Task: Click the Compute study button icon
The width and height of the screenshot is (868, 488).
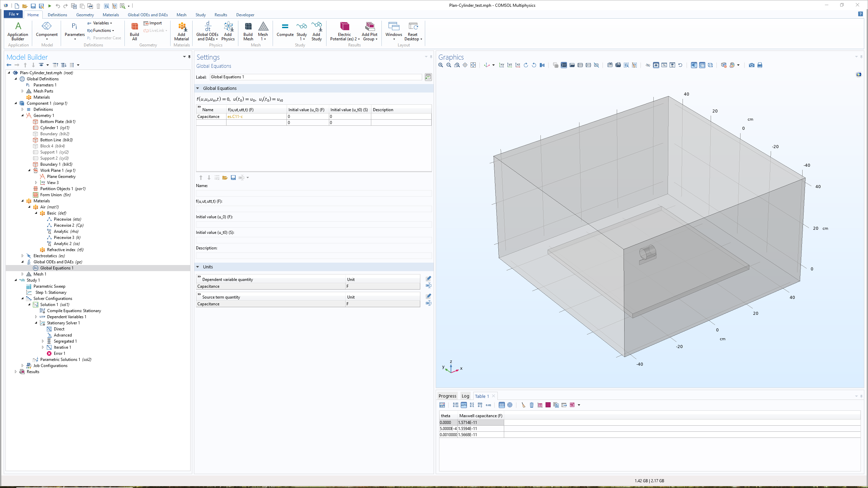Action: click(285, 27)
